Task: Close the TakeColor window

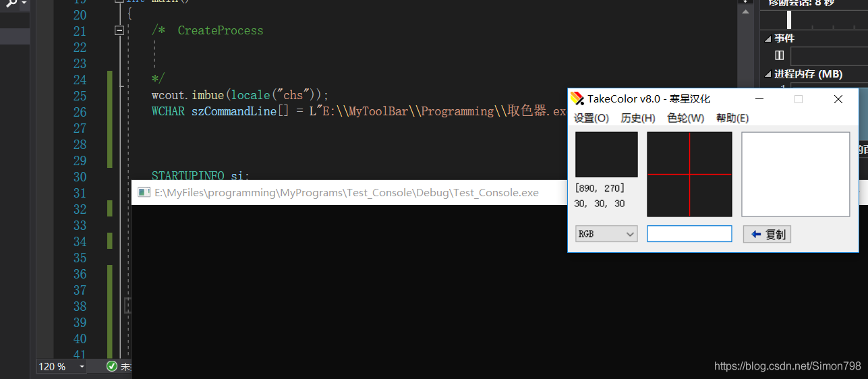Action: [838, 99]
